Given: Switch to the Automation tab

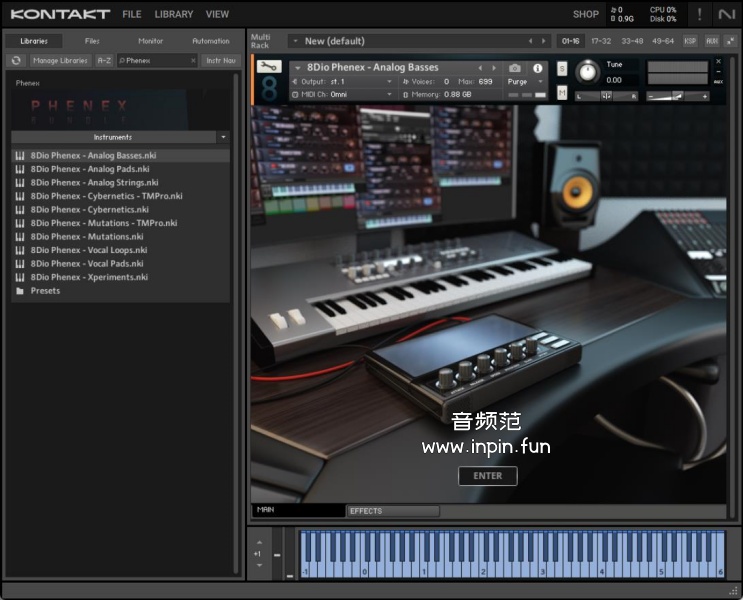Looking at the screenshot, I should coord(210,41).
